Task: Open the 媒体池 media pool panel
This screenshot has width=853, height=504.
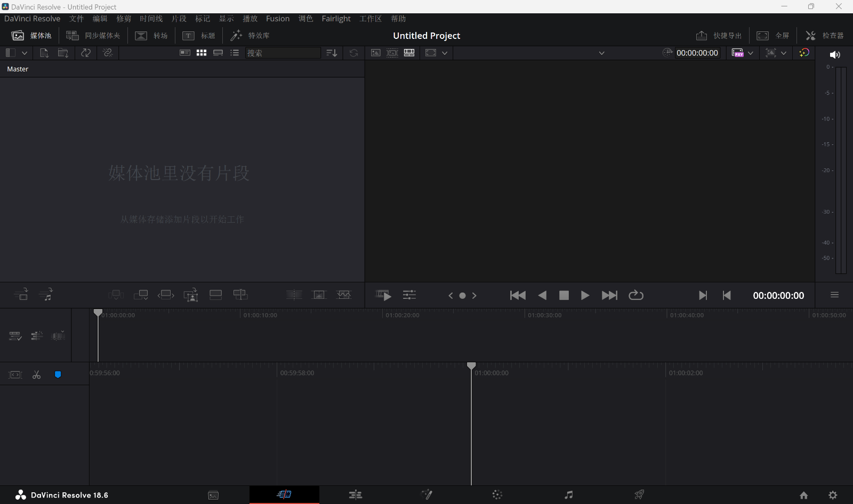Action: pyautogui.click(x=32, y=36)
